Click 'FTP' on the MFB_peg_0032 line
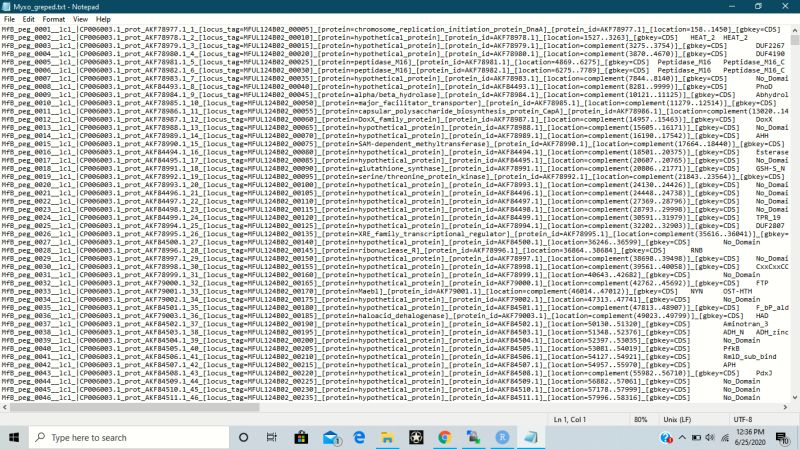 pos(762,283)
